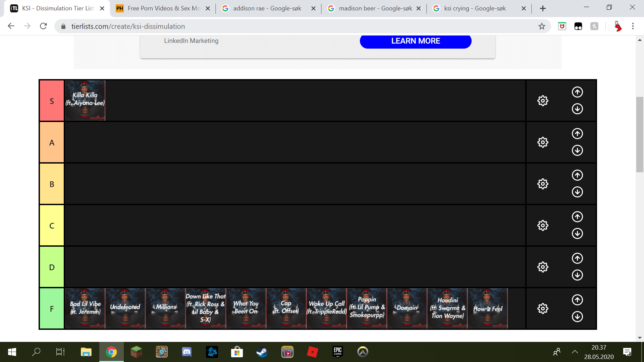644x362 pixels.
Task: Open the settings gear for the S tier
Action: coord(543,101)
